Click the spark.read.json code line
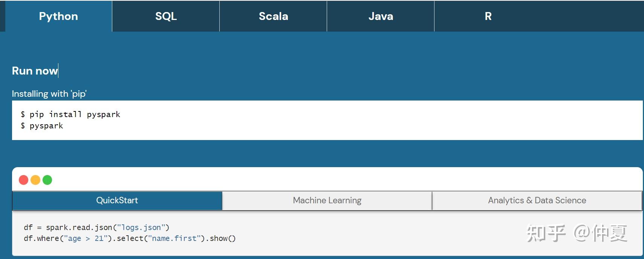Screen dimensions: 644x259 point(96,227)
